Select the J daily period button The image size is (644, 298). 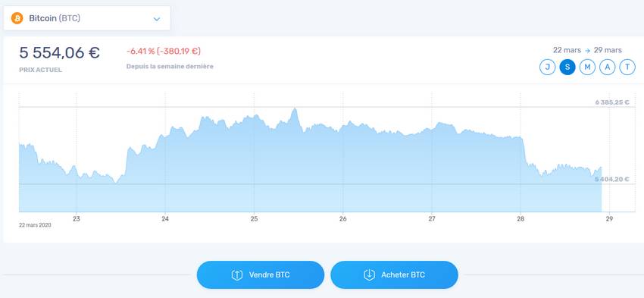pos(547,67)
